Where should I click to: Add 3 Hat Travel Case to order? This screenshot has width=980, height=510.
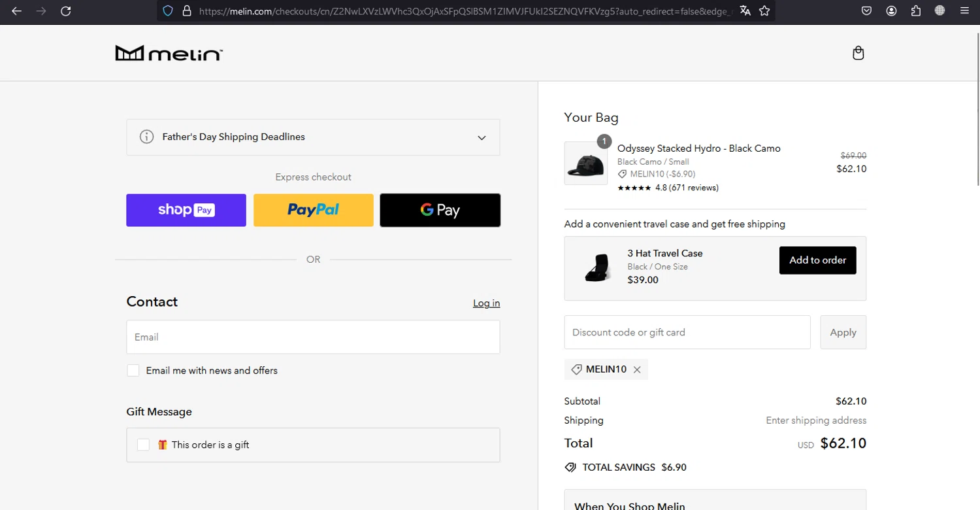(817, 260)
